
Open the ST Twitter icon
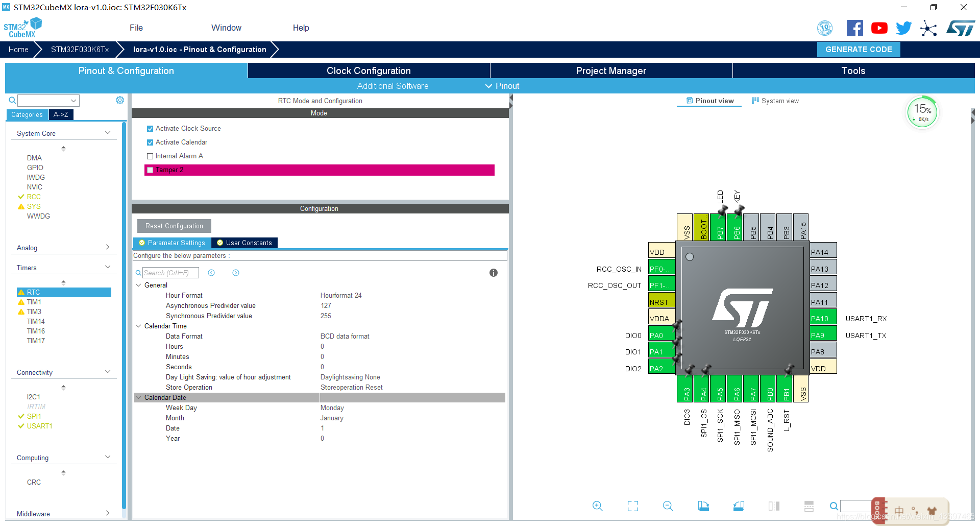point(903,28)
